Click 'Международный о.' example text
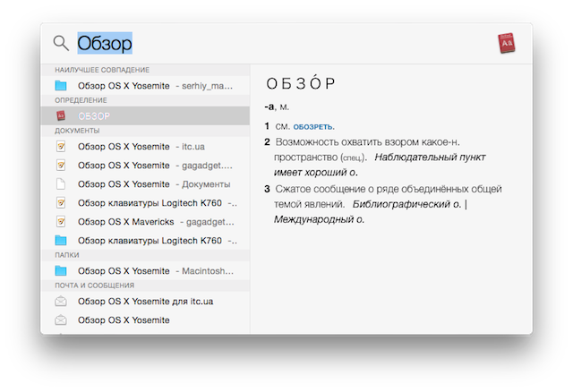 pyautogui.click(x=319, y=219)
